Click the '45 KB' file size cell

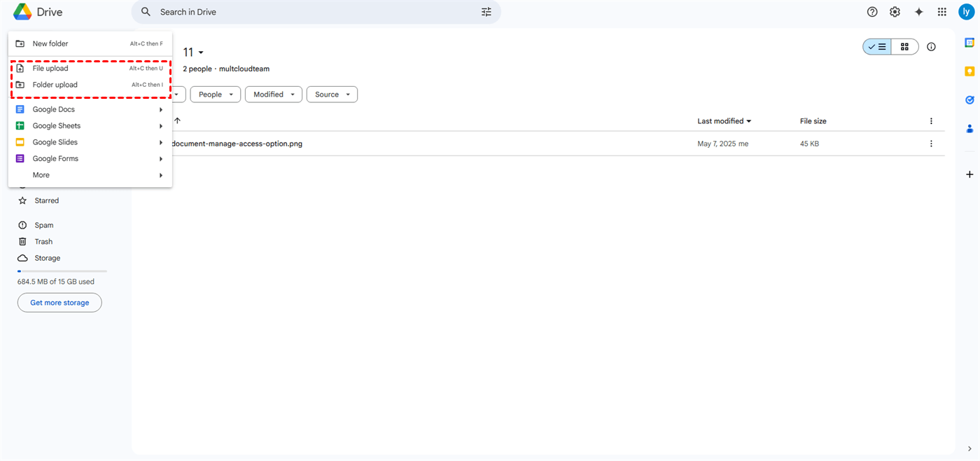click(809, 144)
